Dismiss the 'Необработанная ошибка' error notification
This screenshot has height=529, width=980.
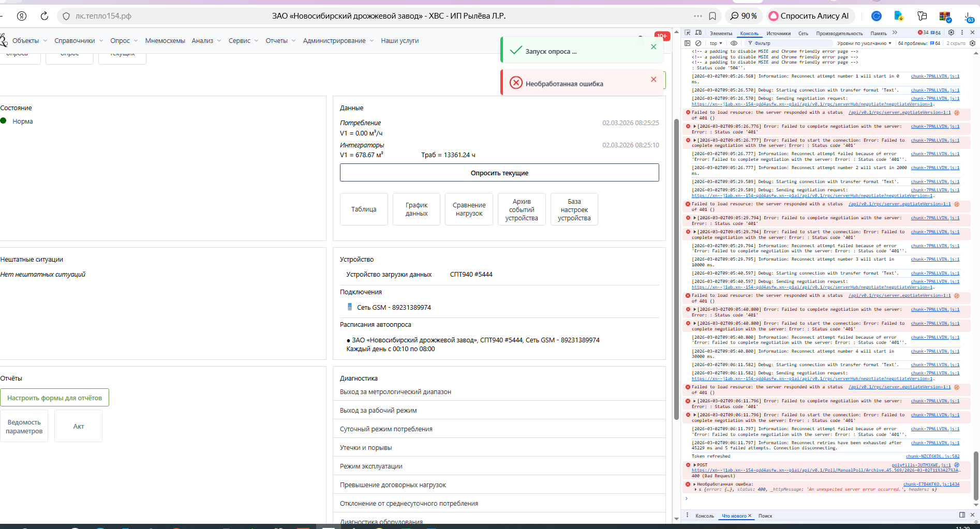click(x=654, y=79)
